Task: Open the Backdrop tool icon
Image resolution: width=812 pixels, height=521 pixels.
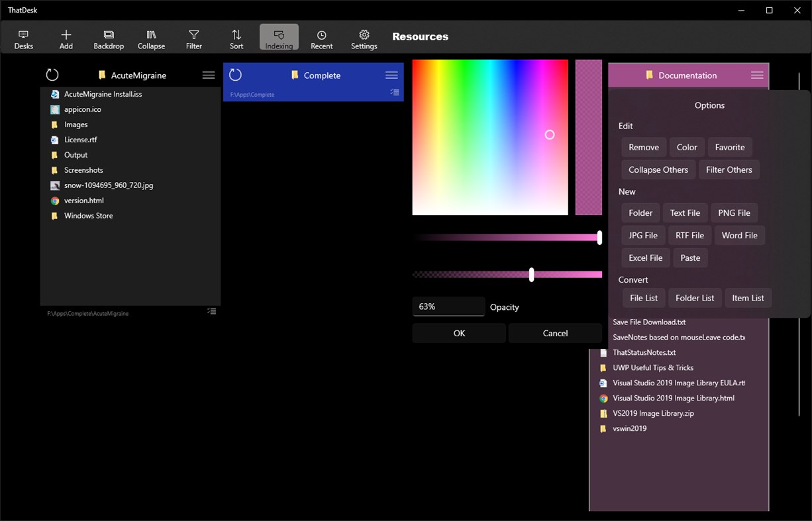Action: [108, 37]
